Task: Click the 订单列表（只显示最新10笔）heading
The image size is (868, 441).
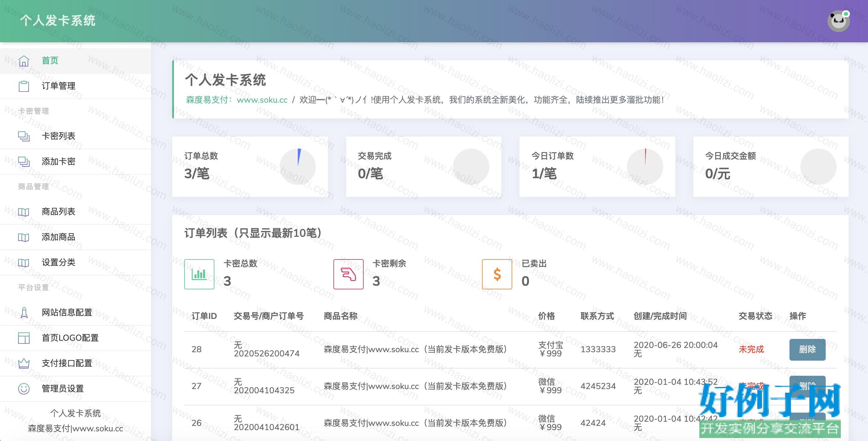Action: tap(253, 233)
